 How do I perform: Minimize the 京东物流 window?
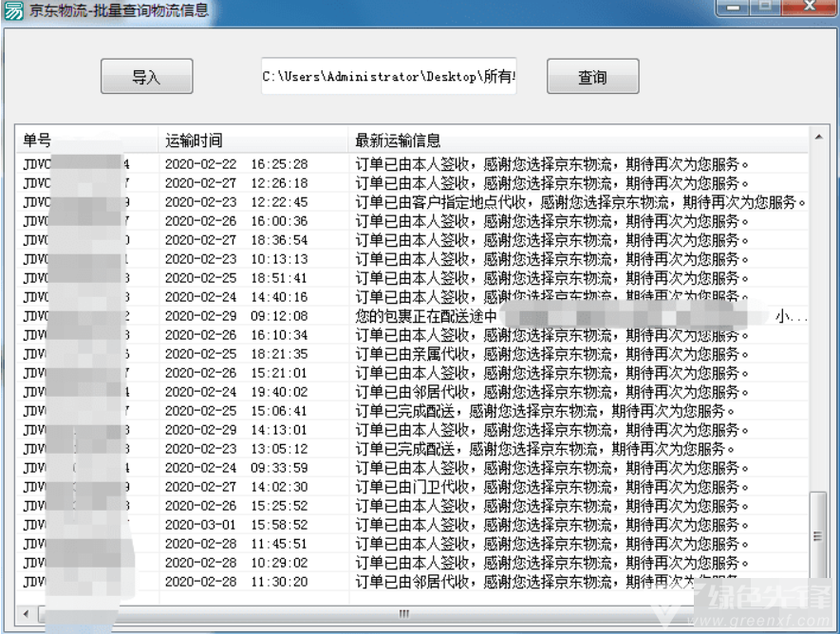(x=734, y=8)
